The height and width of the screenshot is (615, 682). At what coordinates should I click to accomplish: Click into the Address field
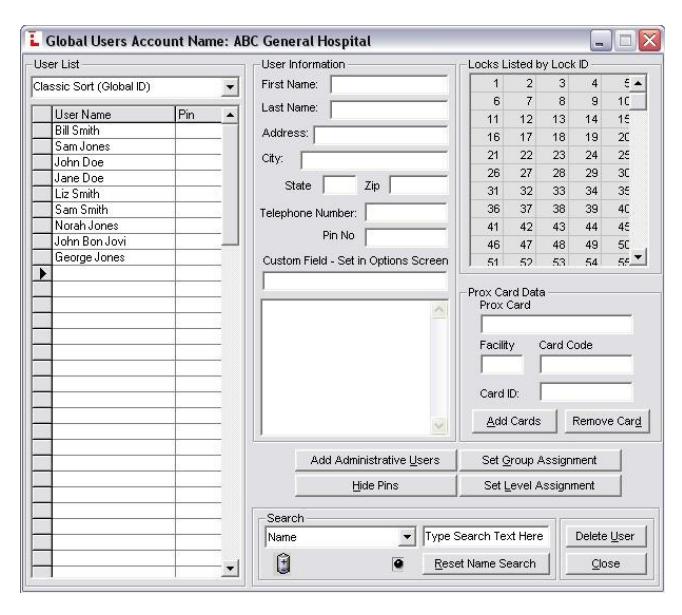[381, 135]
